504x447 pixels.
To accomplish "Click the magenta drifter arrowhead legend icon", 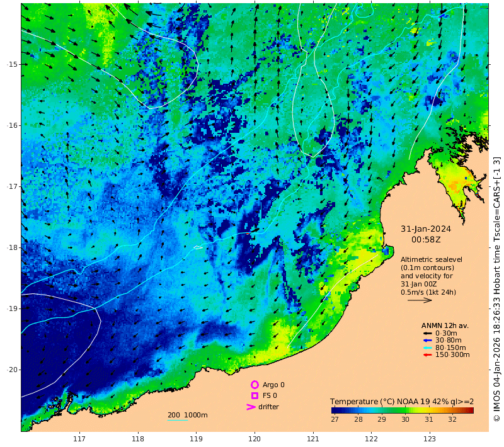I will tap(251, 407).
